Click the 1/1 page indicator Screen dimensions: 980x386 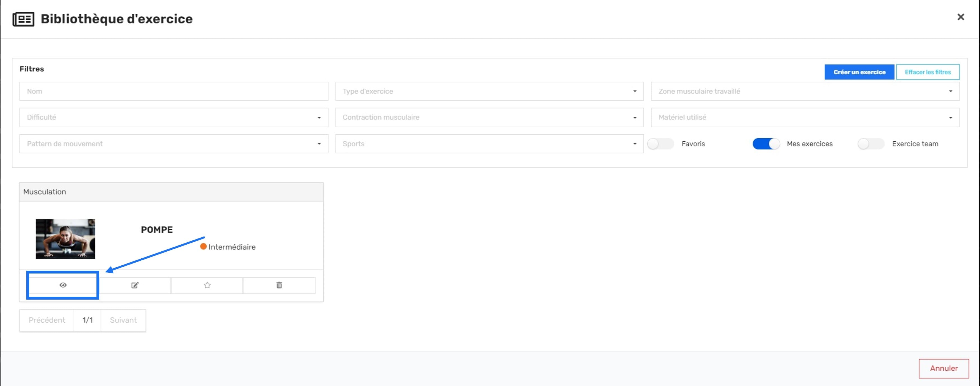pos(87,320)
